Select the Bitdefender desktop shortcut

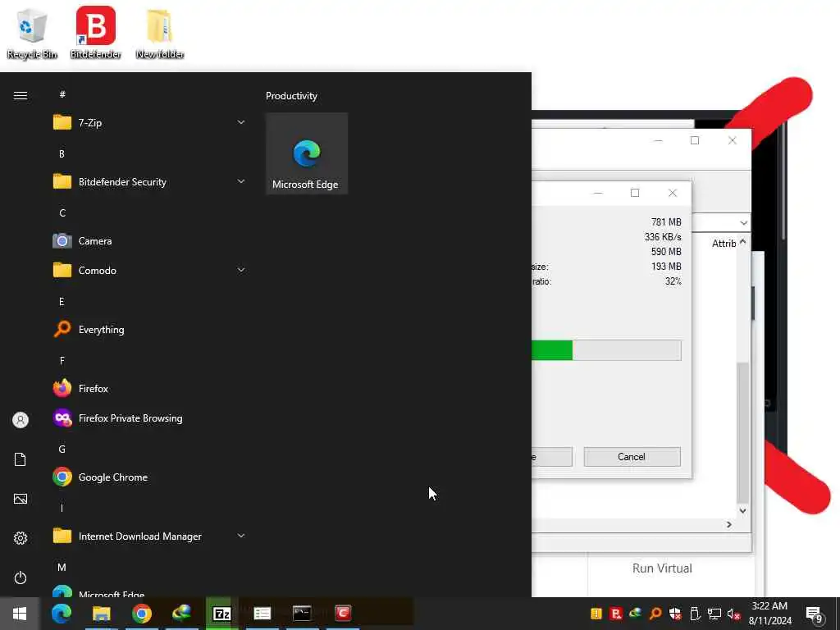point(95,33)
